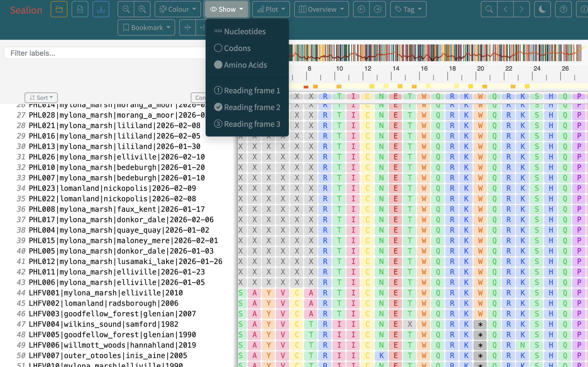
Task: Click the zoom in magnifier icon
Action: coord(142,9)
